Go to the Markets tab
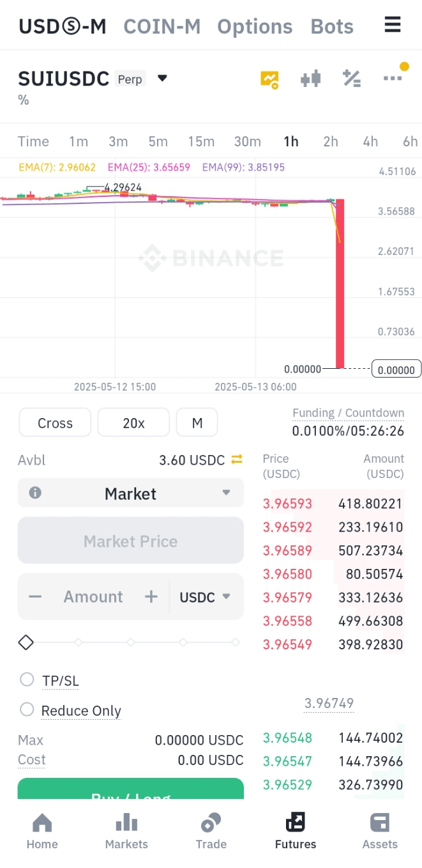The height and width of the screenshot is (868, 422). (126, 831)
